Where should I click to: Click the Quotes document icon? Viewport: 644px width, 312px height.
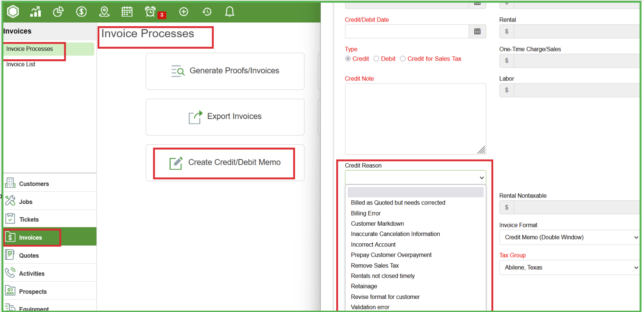[x=10, y=255]
